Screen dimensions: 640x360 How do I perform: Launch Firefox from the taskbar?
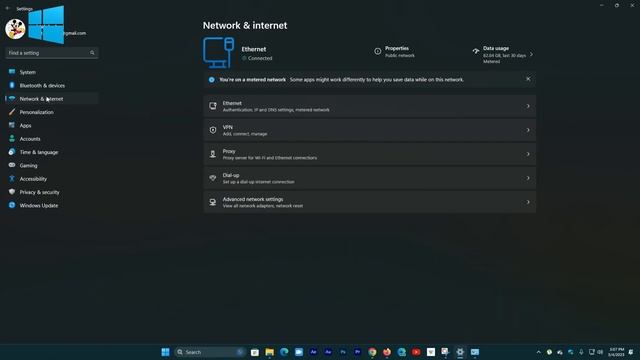[387, 352]
